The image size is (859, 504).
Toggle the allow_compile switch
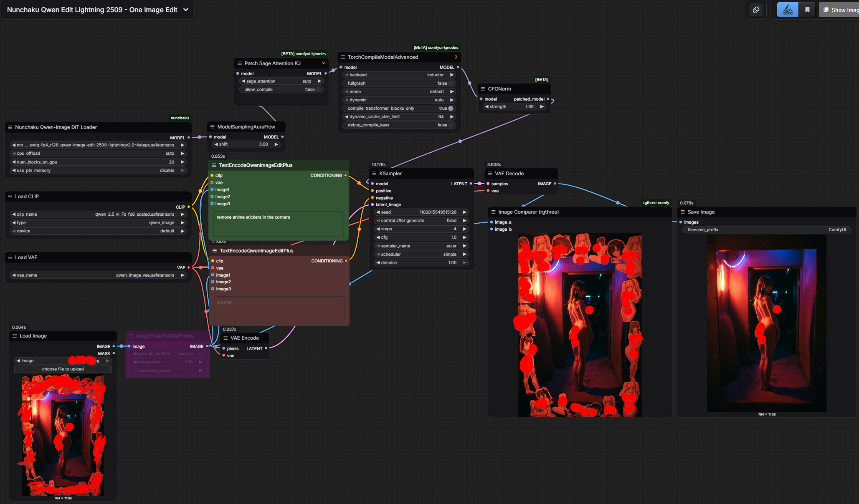[x=318, y=90]
